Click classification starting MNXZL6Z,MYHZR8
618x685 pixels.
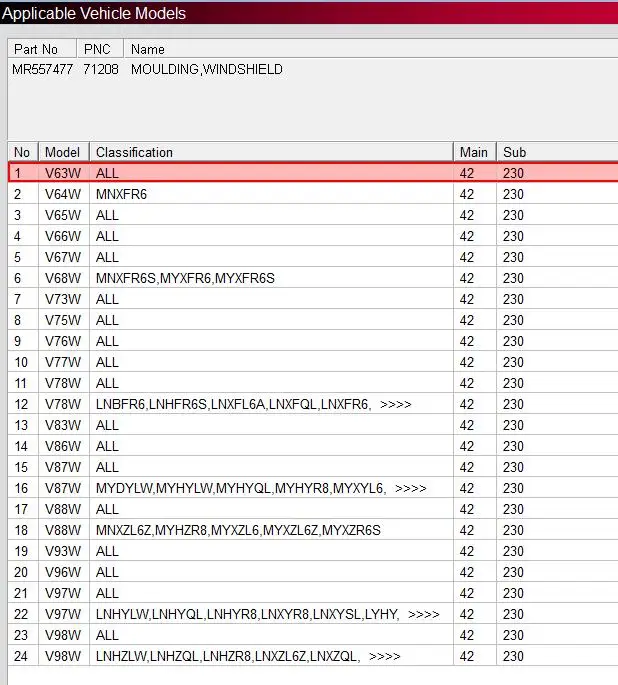pos(238,530)
